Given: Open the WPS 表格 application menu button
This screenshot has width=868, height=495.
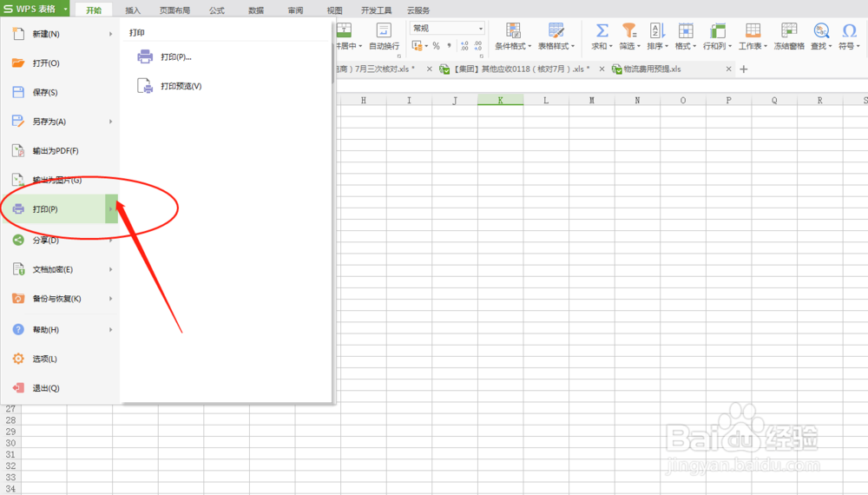Looking at the screenshot, I should point(35,9).
